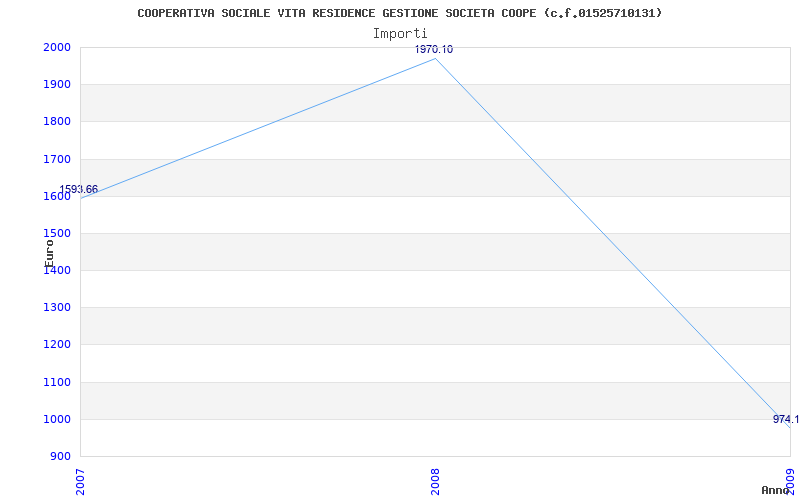800x500 pixels.
Task: Select the 1970.10 data point label
Action: point(434,49)
